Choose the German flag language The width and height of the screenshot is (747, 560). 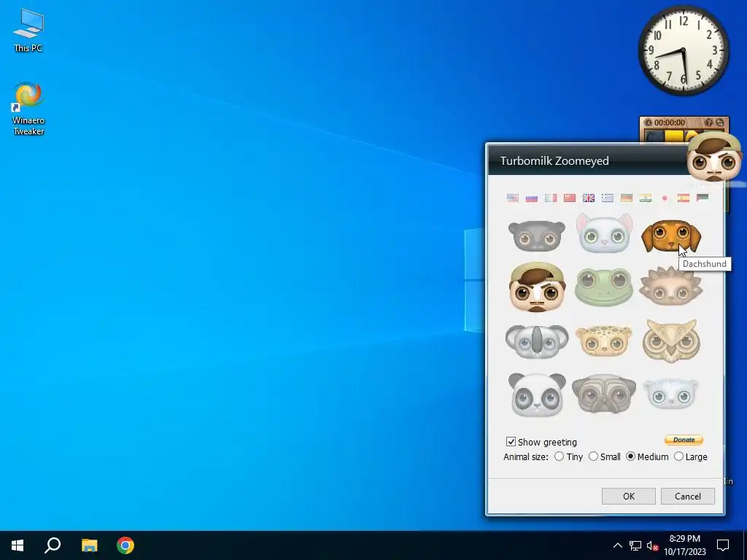point(627,198)
